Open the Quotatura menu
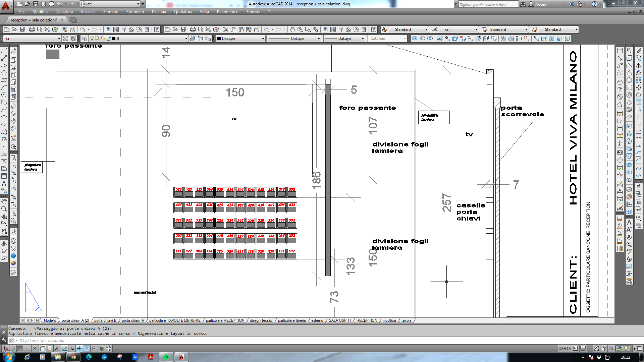 [183, 12]
